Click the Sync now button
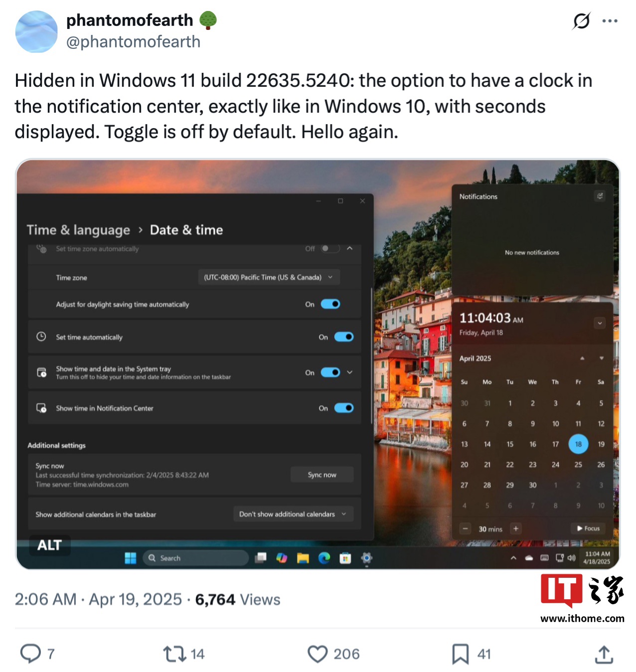The image size is (636, 672). tap(322, 475)
